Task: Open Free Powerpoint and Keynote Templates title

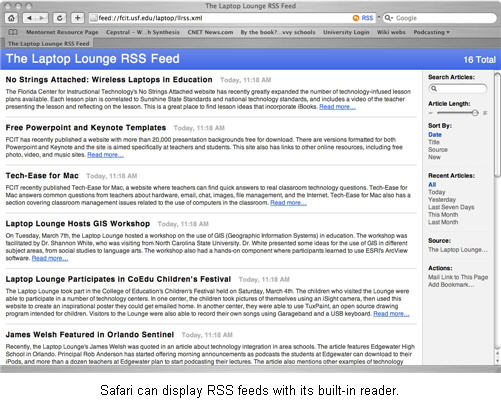Action: (x=86, y=128)
